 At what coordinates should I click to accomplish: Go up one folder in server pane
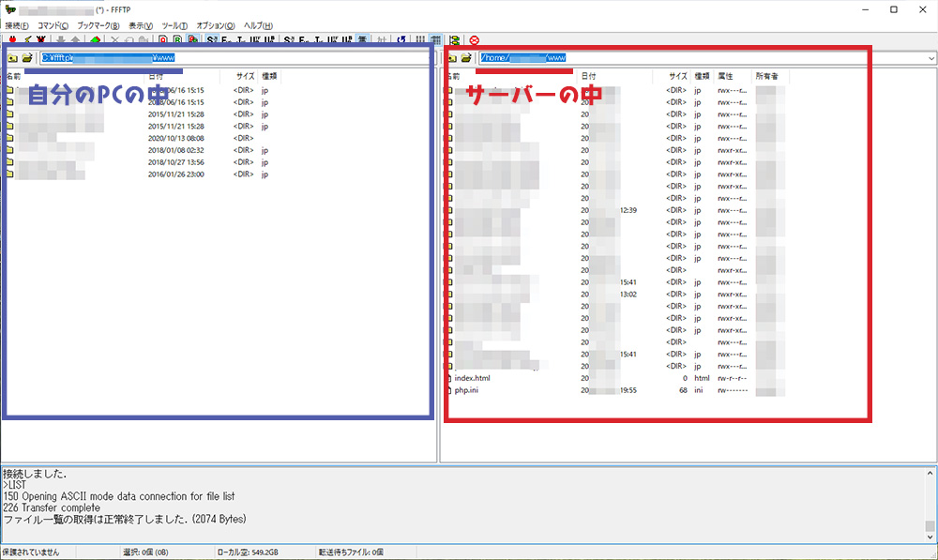451,58
